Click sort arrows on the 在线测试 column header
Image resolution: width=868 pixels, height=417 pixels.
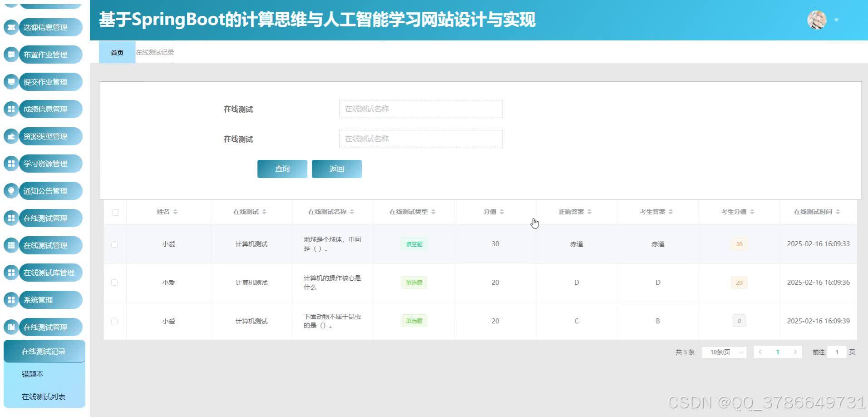[x=264, y=212]
